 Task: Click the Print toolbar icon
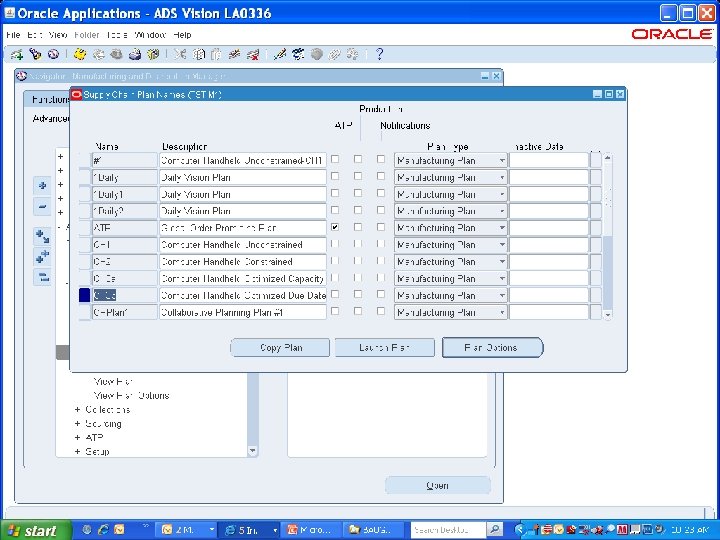[135, 54]
